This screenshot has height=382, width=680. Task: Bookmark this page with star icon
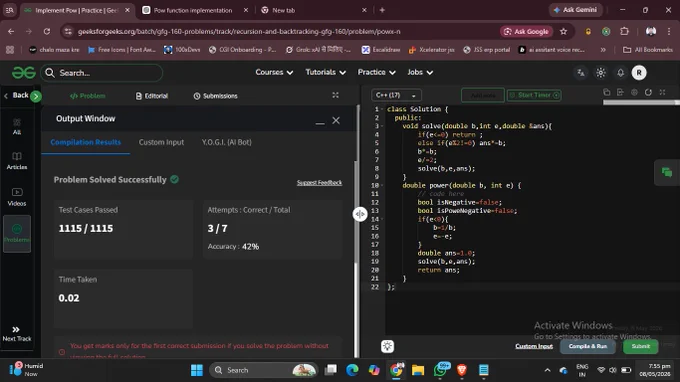coord(563,31)
